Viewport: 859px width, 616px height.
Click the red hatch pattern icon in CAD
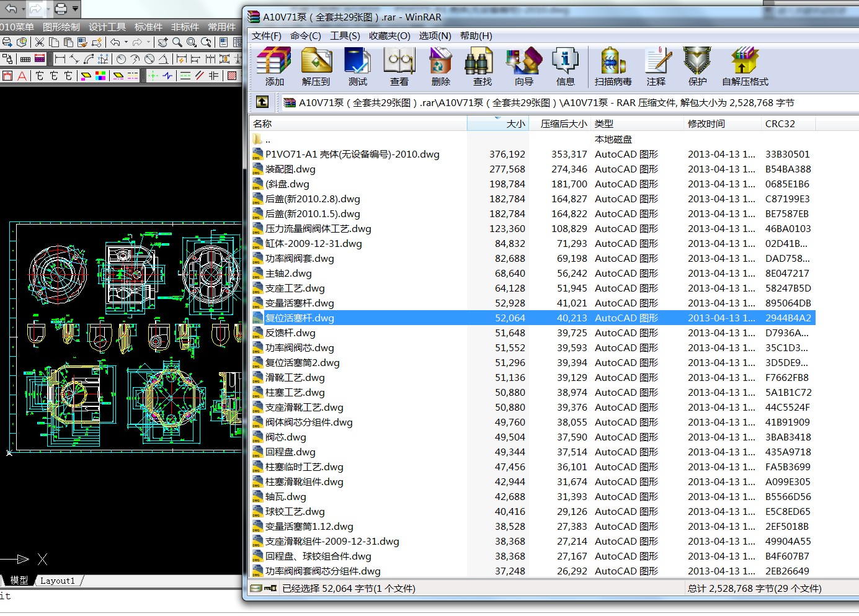click(x=232, y=76)
